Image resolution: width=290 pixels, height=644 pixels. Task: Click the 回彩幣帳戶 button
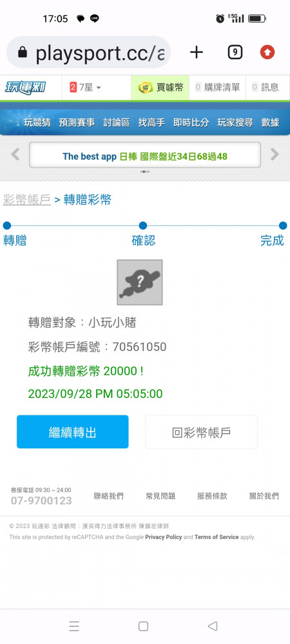pyautogui.click(x=201, y=431)
